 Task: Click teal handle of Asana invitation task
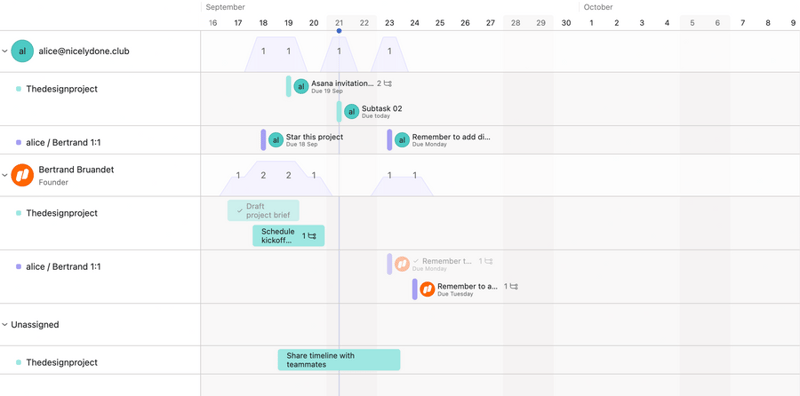coord(289,86)
